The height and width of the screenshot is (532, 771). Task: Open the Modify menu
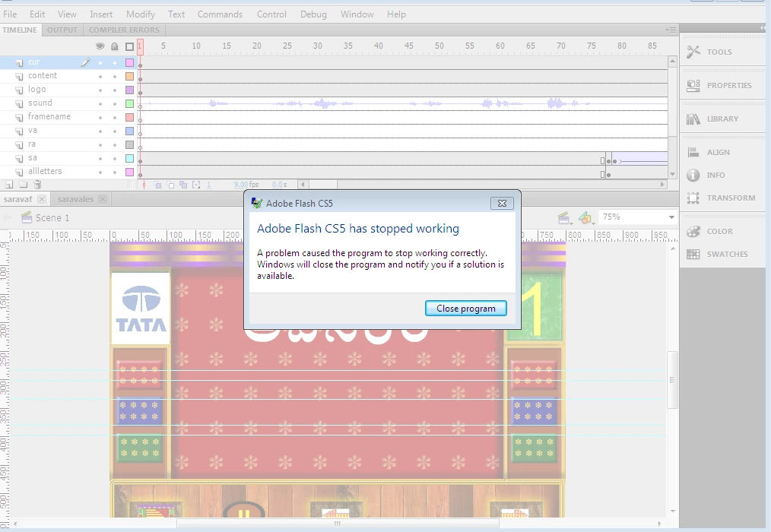click(140, 14)
